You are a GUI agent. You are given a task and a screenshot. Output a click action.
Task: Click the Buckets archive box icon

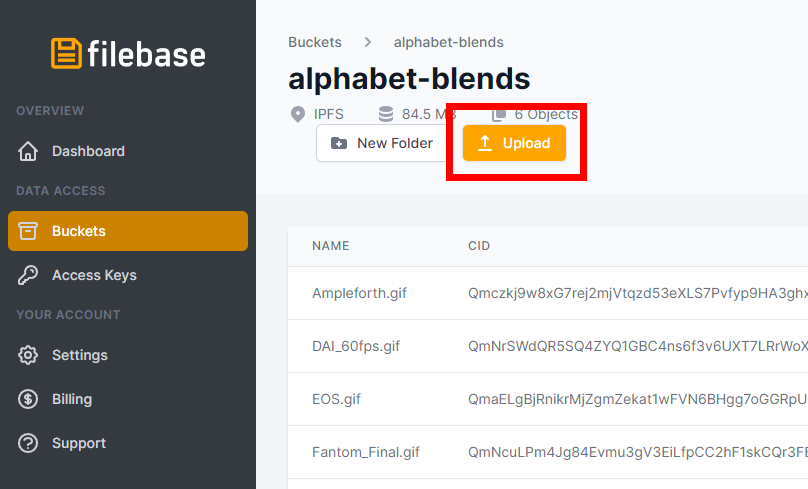point(28,231)
